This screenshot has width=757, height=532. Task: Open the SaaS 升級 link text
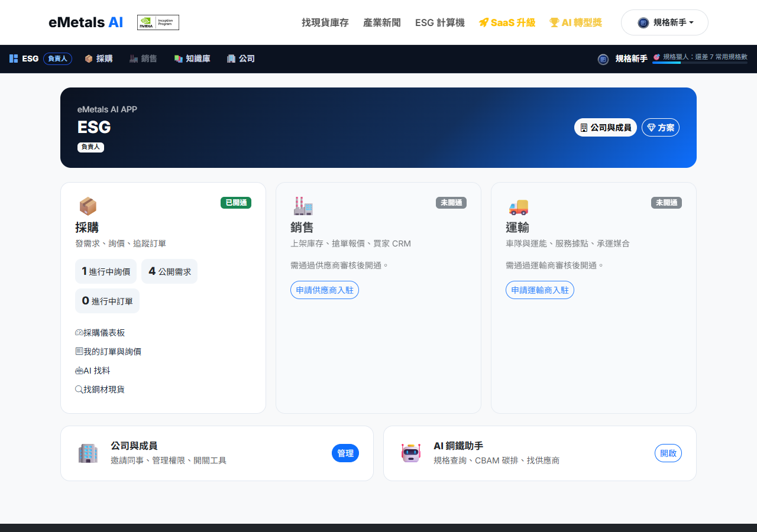click(x=513, y=22)
